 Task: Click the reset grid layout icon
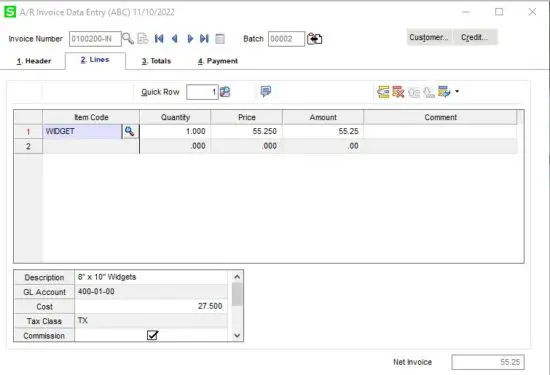tap(444, 92)
